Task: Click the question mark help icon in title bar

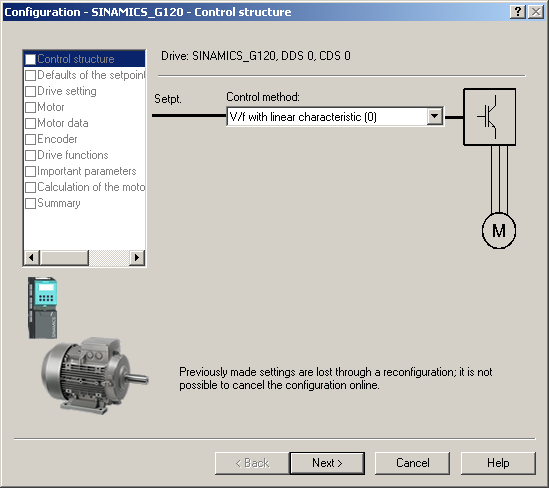Action: [518, 12]
